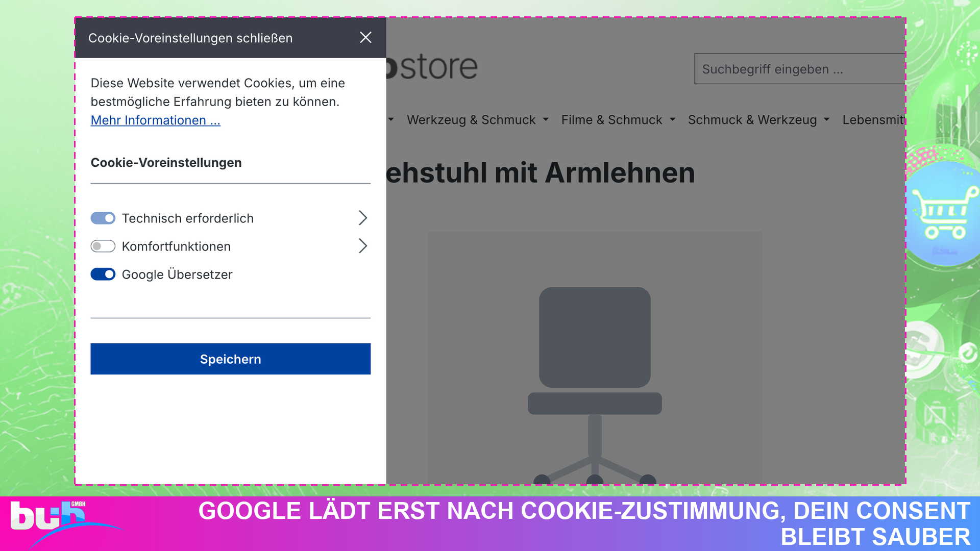Open the Mehr Informationen link

click(x=156, y=120)
